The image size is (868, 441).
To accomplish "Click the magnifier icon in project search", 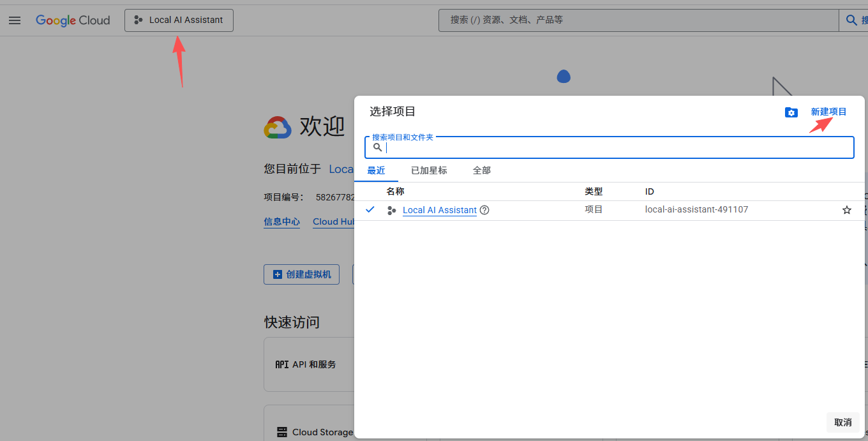I will pyautogui.click(x=377, y=147).
